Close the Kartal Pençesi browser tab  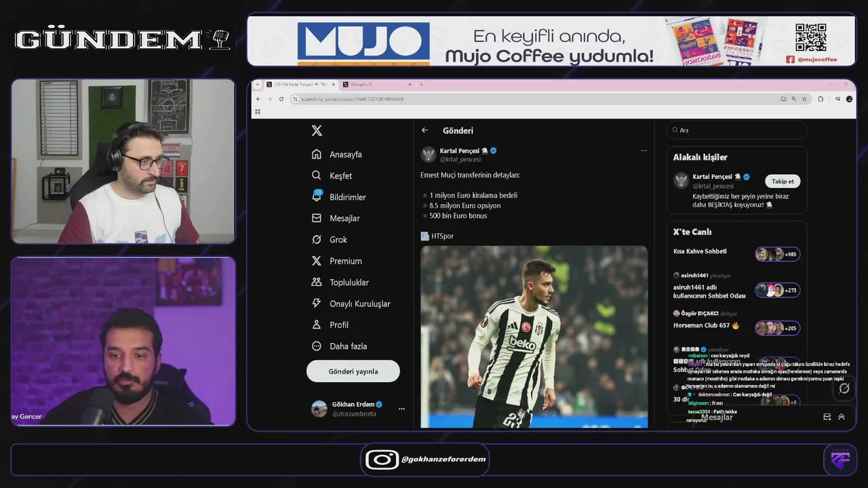[334, 85]
